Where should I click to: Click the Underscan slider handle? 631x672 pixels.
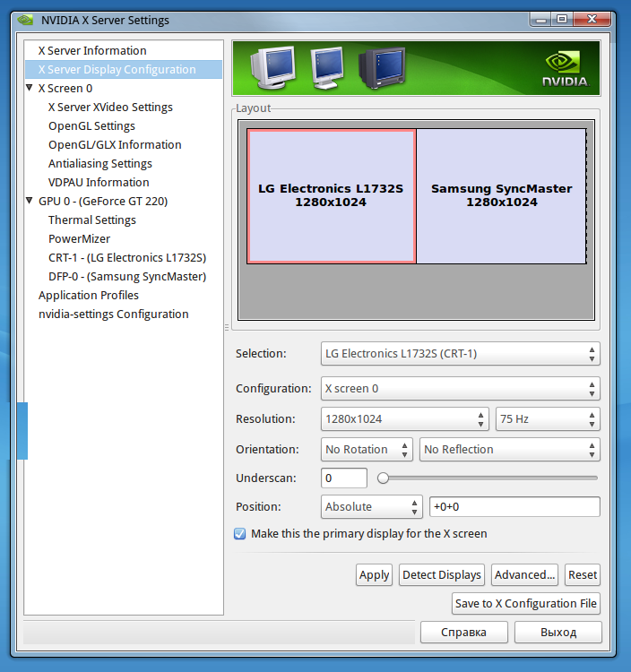click(x=384, y=478)
